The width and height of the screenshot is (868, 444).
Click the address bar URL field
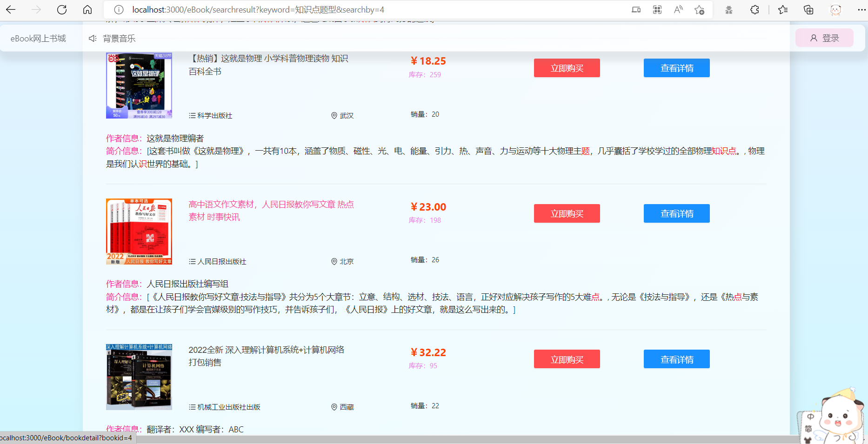click(x=326, y=10)
